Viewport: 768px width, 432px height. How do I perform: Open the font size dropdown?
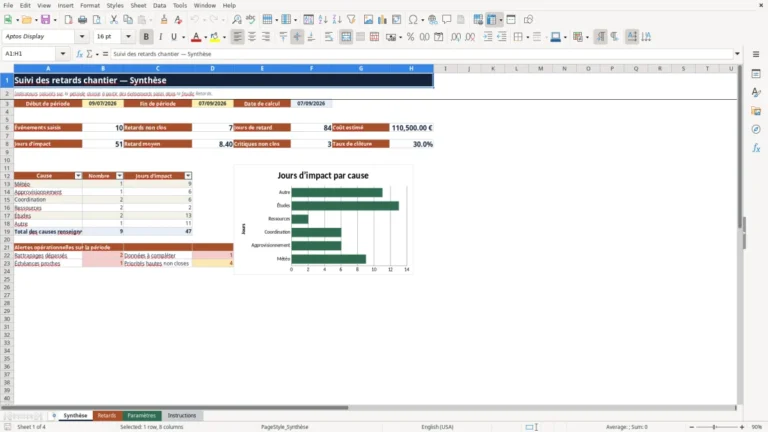click(x=128, y=37)
